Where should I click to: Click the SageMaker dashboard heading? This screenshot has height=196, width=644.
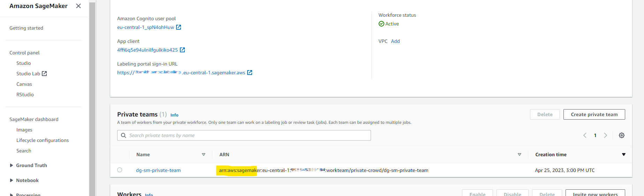[x=34, y=119]
